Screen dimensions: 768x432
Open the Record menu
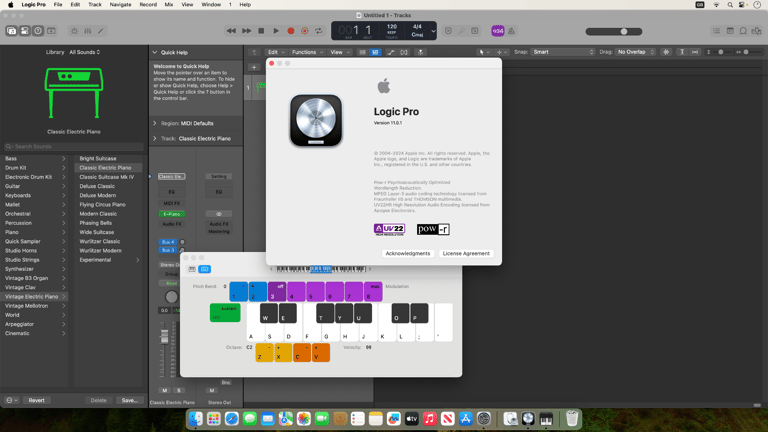(148, 4)
